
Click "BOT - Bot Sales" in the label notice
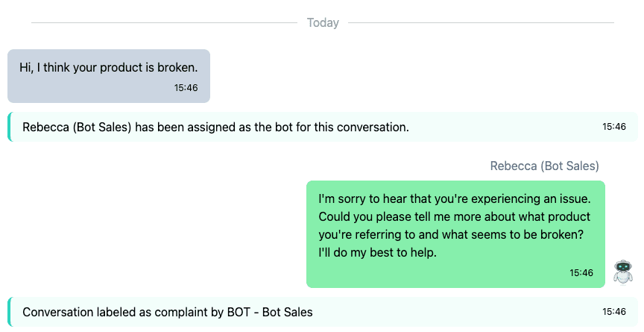(270, 313)
